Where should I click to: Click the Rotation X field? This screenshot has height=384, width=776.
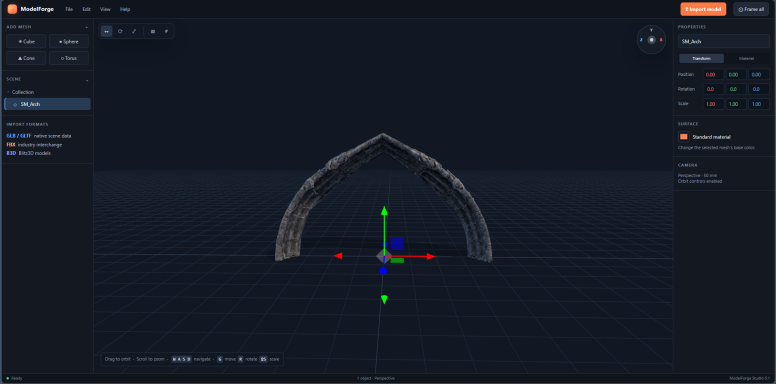[713, 89]
